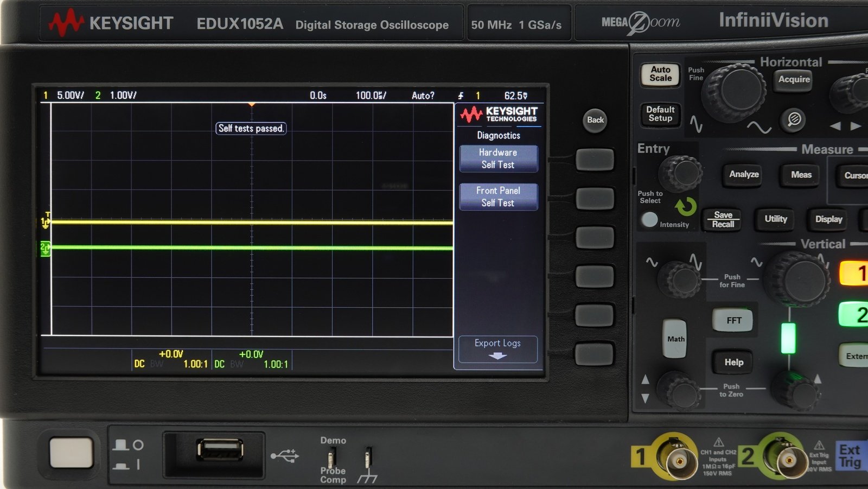
Task: Click the USB symbol icon
Action: pyautogui.click(x=285, y=455)
